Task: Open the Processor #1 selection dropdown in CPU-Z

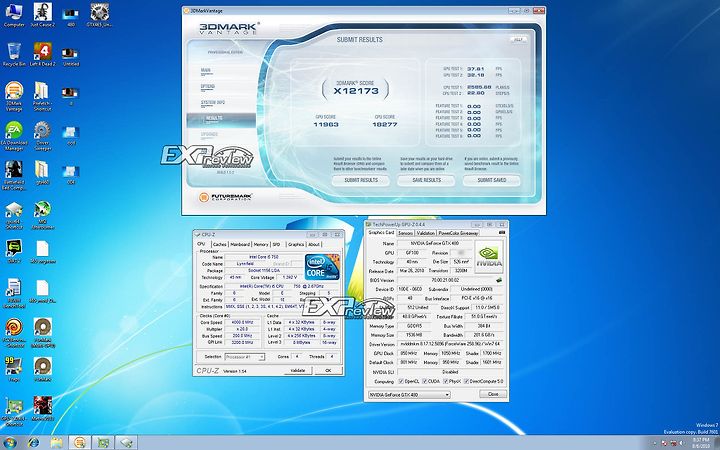Action: point(245,357)
